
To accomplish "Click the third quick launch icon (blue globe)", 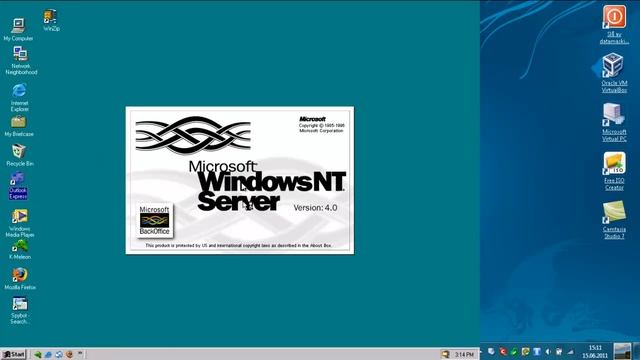I will 59,354.
